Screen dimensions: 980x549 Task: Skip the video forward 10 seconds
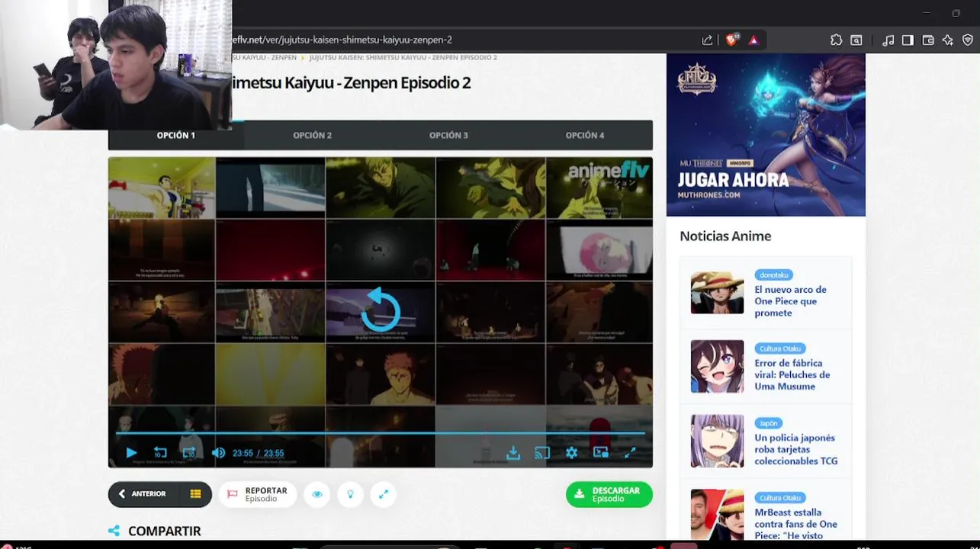(189, 453)
